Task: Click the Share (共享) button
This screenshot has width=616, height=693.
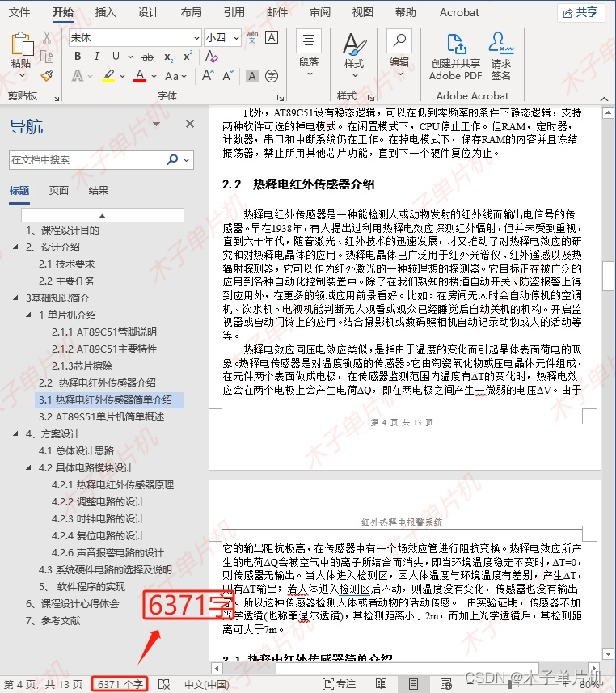Action: tap(580, 13)
